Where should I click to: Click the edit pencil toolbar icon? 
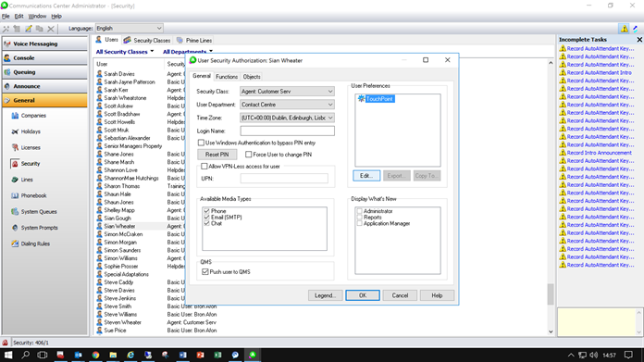[29, 29]
